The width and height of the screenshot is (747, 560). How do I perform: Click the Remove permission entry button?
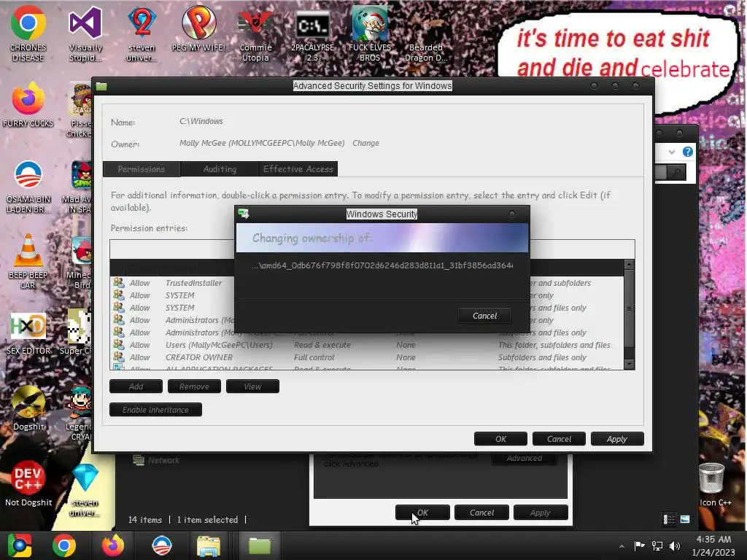[194, 386]
